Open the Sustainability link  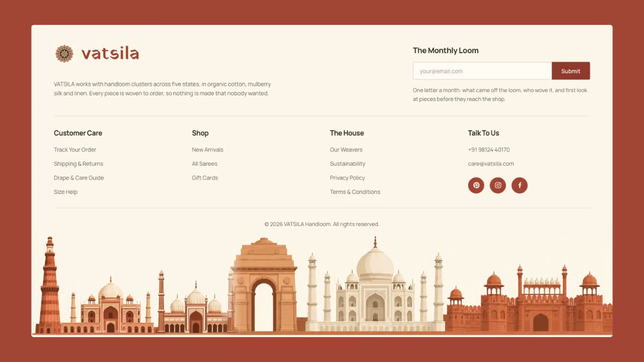(x=348, y=164)
